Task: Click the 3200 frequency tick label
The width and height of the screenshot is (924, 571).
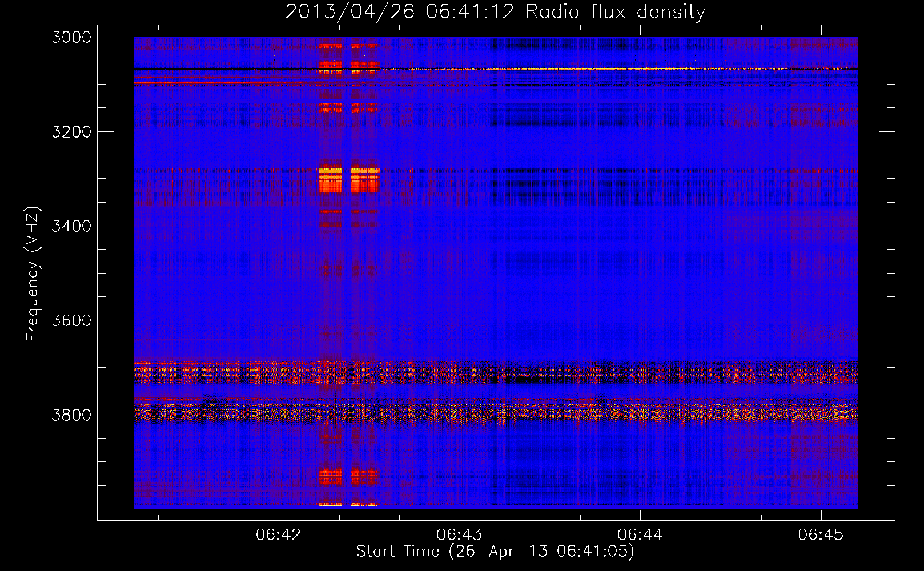Action: tap(71, 132)
